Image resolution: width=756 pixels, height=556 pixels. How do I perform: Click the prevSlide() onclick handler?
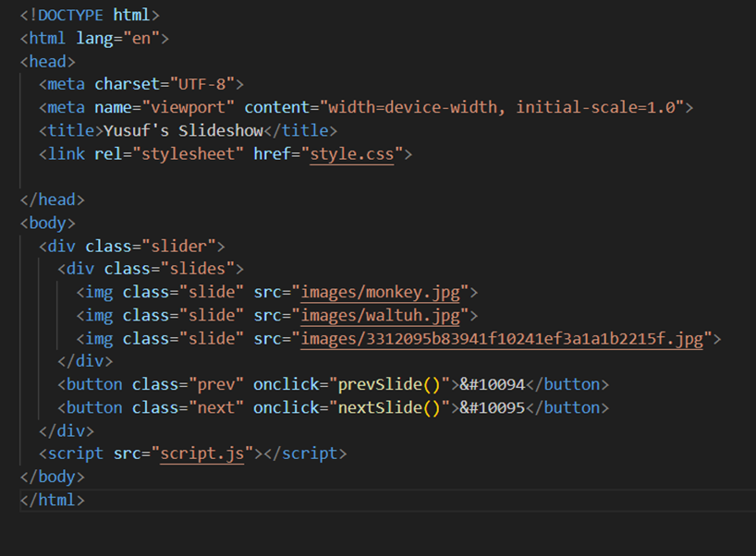pos(383,384)
